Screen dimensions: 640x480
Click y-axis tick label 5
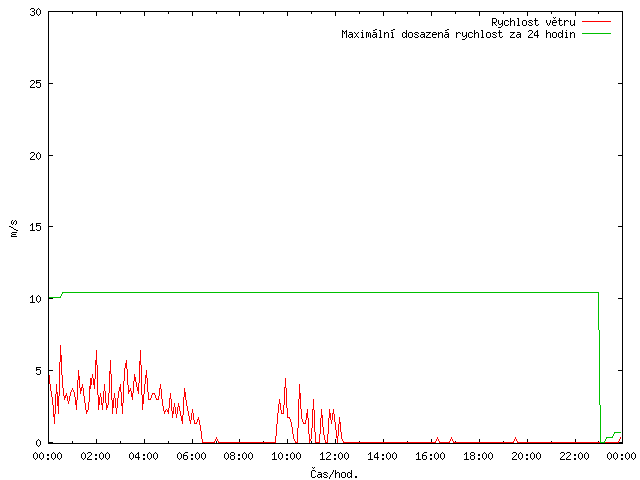(38, 371)
